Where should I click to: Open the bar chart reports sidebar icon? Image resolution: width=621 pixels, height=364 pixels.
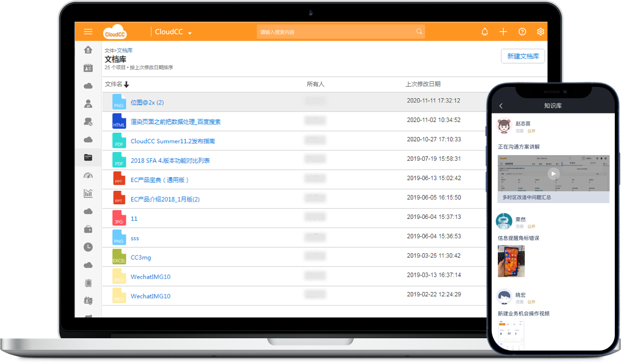click(x=88, y=193)
